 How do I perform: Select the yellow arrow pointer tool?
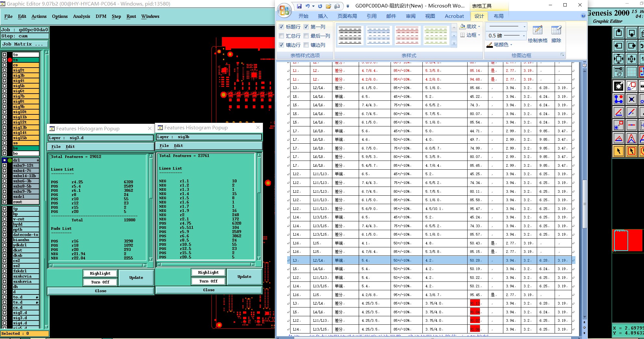click(619, 151)
